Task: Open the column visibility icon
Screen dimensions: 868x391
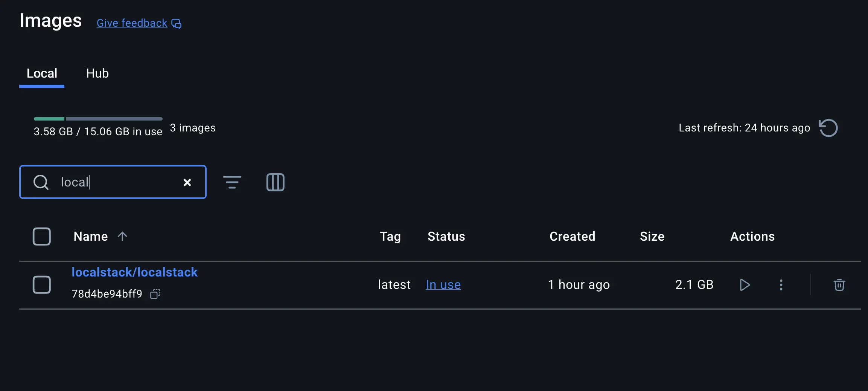Action: click(275, 182)
